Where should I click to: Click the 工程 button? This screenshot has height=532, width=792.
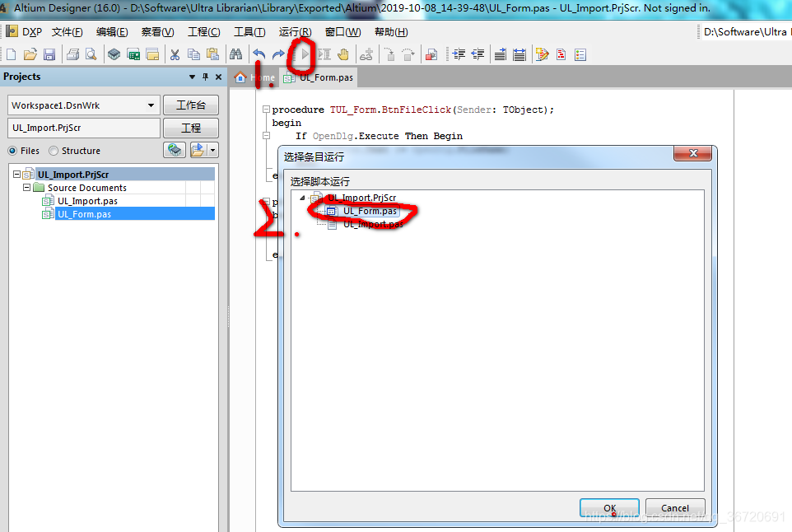[x=191, y=128]
